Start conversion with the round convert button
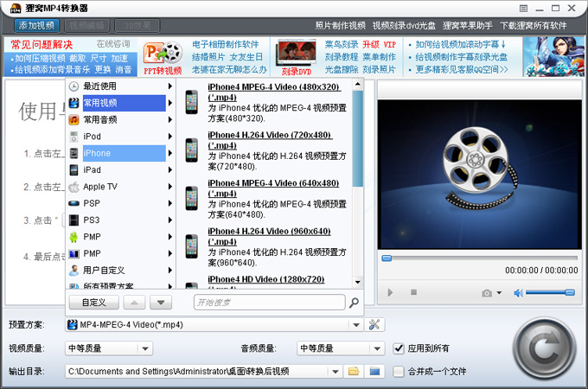The image size is (588, 389). point(544,349)
